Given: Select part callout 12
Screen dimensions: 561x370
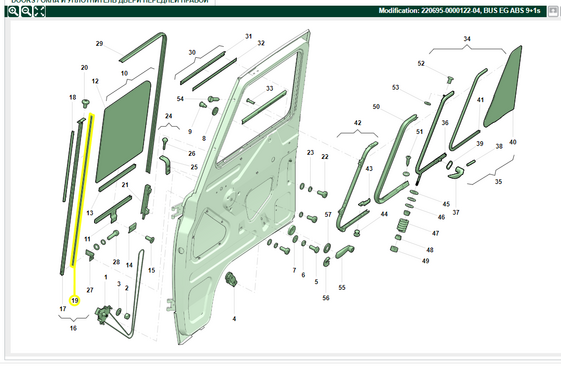Looking at the screenshot, I should (95, 81).
